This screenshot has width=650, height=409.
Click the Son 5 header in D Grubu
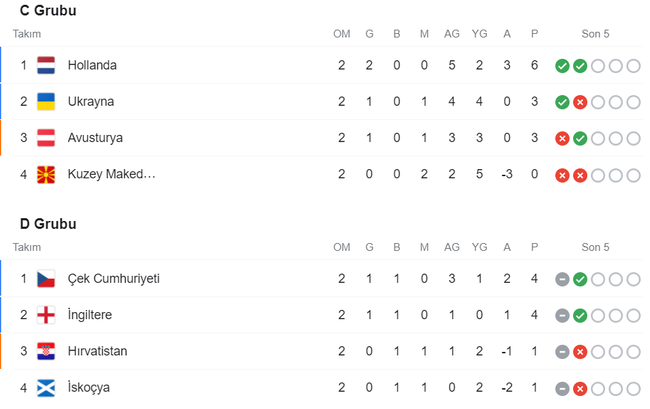point(596,247)
